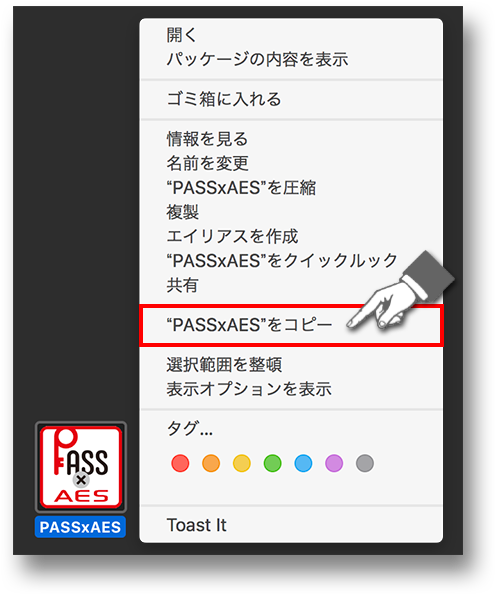The width and height of the screenshot is (497, 596).
Task: Choose the orange tag color
Action: (211, 463)
